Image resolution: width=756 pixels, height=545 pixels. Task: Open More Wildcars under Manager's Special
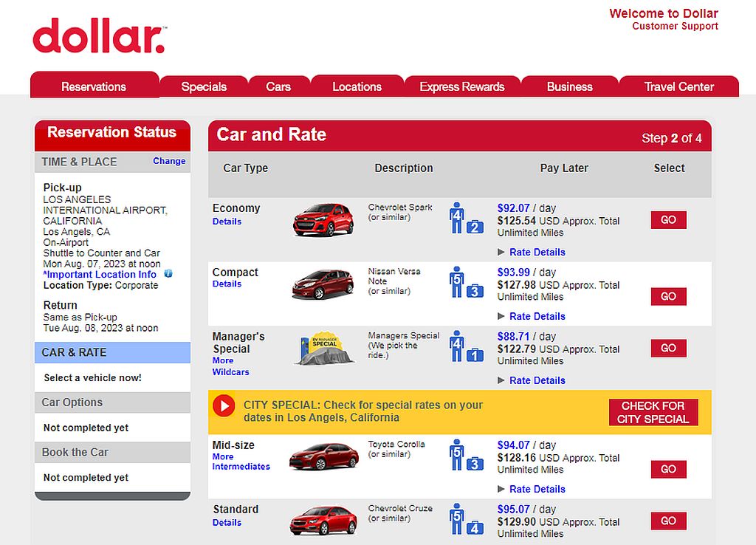click(230, 366)
